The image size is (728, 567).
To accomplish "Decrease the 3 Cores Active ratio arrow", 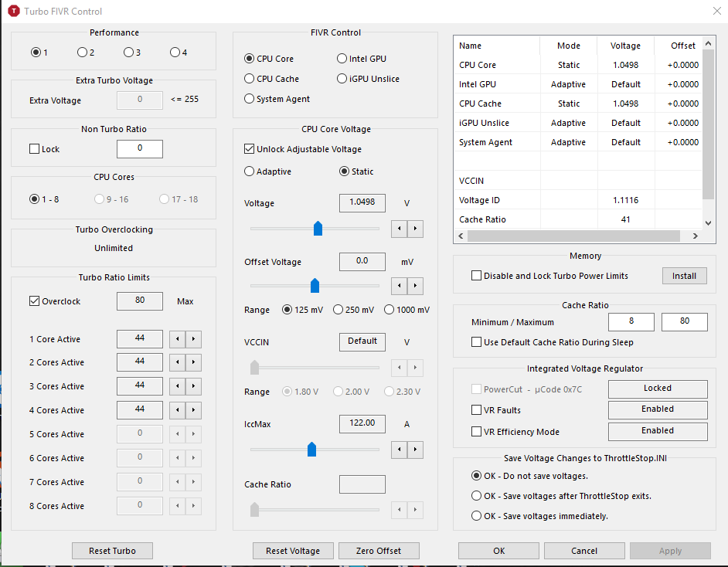I will coord(178,386).
